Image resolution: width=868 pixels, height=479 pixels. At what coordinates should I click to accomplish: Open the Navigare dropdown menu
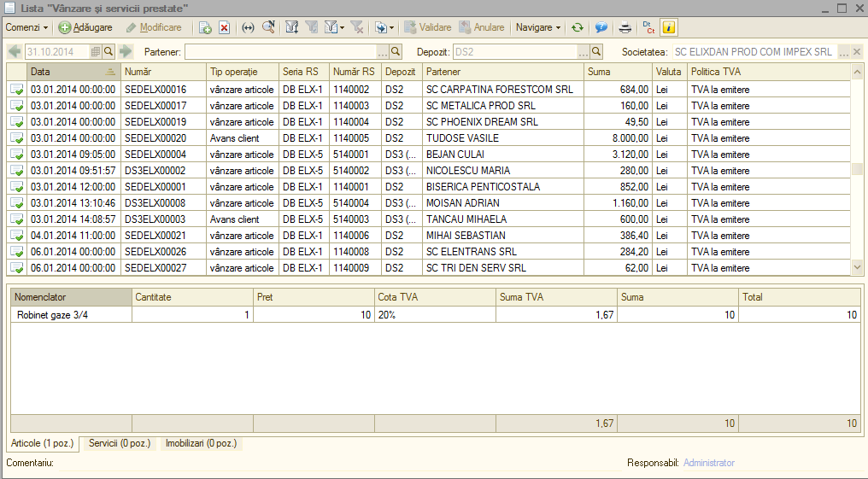pos(538,27)
